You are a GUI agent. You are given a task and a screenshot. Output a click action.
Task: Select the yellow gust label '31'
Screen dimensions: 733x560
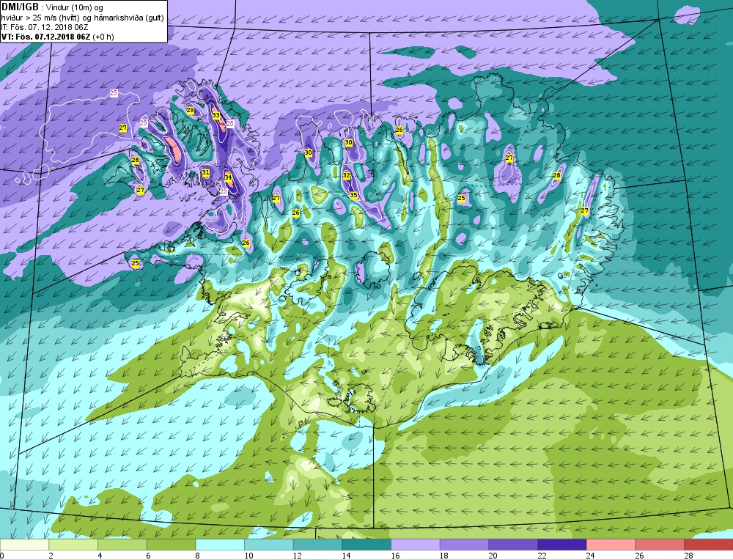pos(205,172)
